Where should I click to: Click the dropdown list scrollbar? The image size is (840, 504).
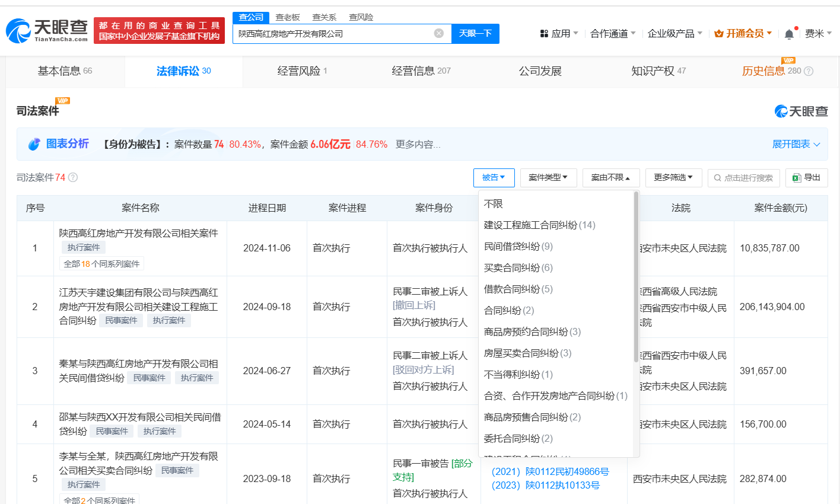pos(636,276)
